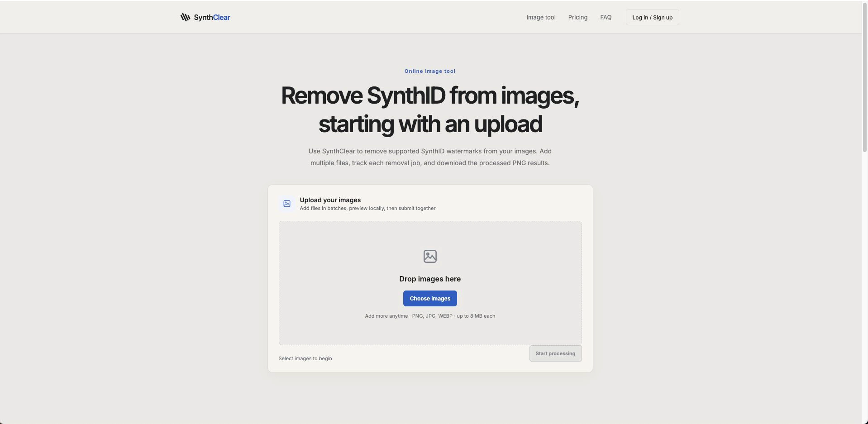Click the page's vertical scrollbar thumb
868x424 pixels.
click(865, 77)
